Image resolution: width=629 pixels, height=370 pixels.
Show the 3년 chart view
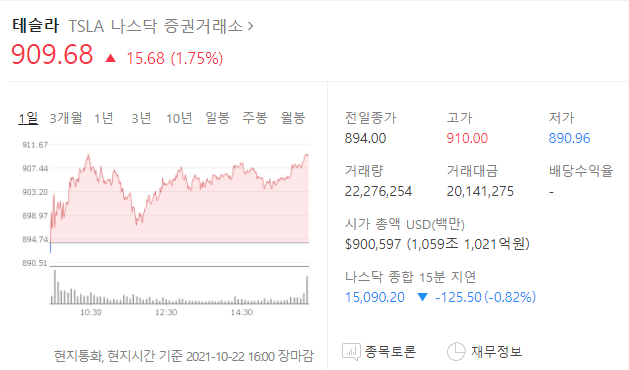(x=141, y=118)
